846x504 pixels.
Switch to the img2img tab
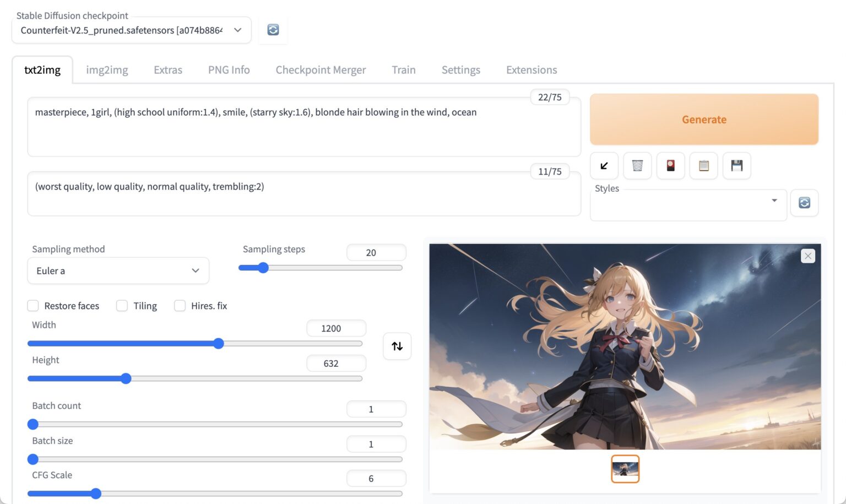point(107,70)
